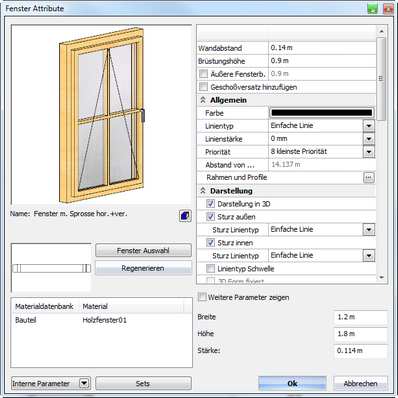Viewport: 398px width, 398px height.
Task: Click the black Farbe color swatch
Action: point(322,113)
